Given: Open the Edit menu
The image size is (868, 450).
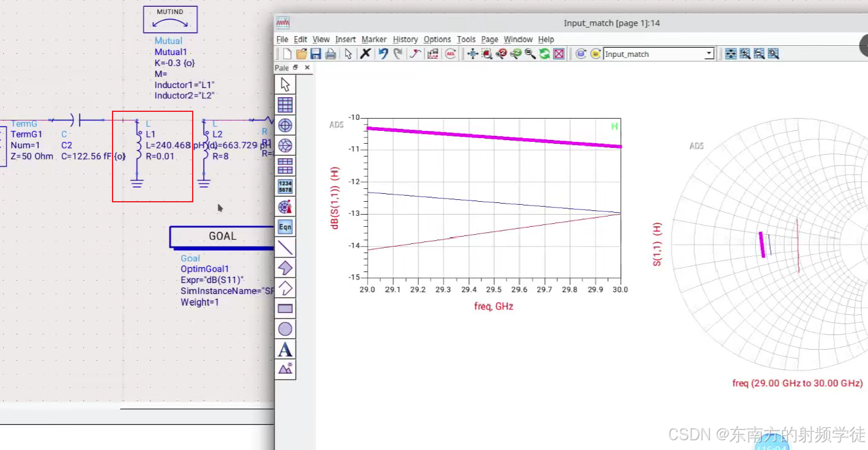Looking at the screenshot, I should tap(300, 39).
